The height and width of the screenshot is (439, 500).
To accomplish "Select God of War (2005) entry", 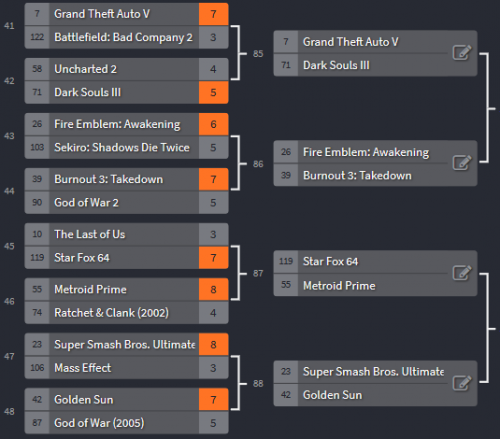I will pyautogui.click(x=126, y=423).
